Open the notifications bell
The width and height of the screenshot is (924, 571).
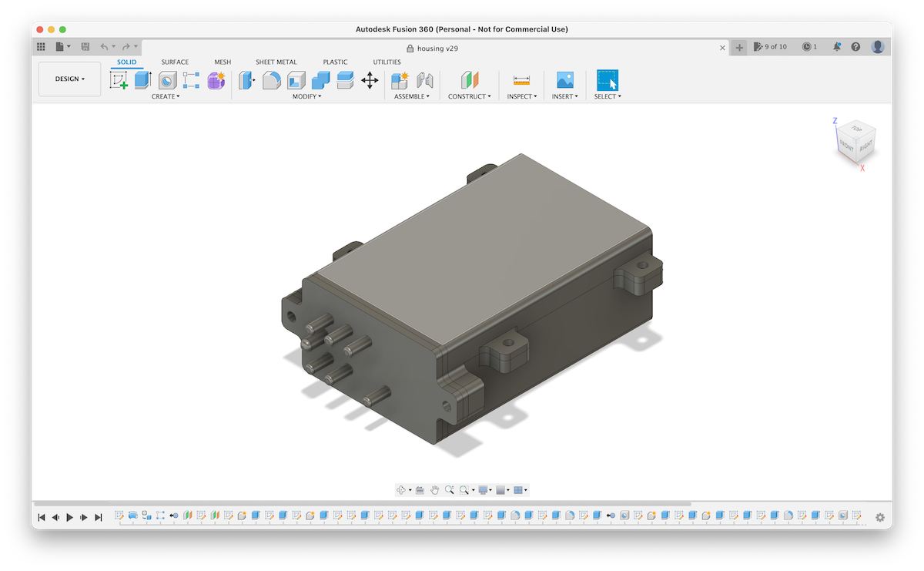836,47
